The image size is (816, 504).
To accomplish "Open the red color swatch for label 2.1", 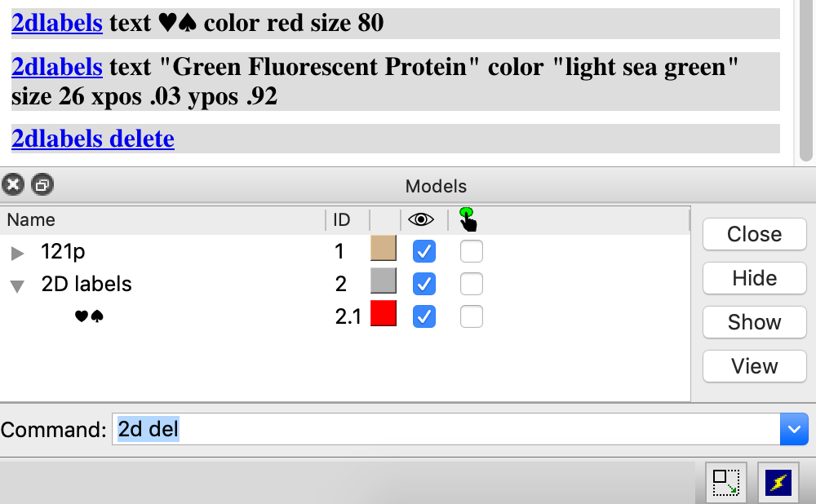I will click(x=384, y=314).
